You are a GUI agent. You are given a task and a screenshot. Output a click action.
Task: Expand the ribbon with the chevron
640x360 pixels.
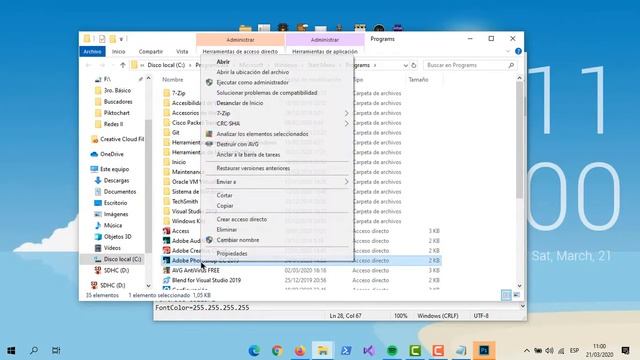(x=508, y=51)
